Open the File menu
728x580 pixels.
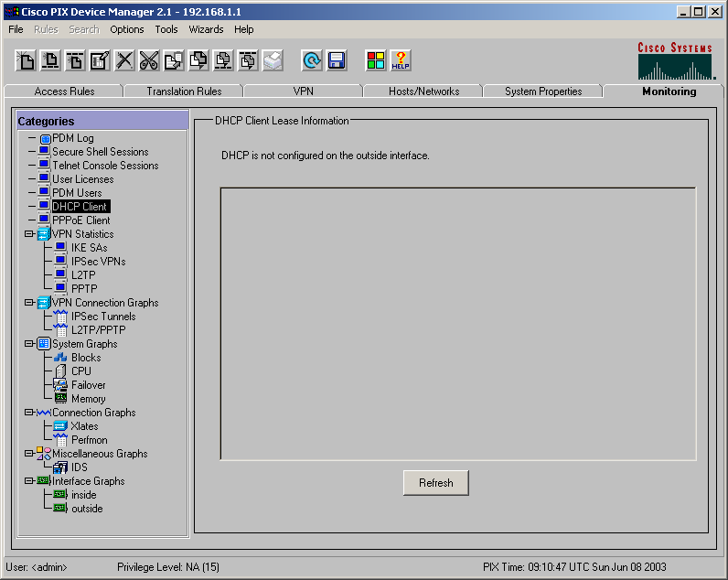tap(16, 29)
